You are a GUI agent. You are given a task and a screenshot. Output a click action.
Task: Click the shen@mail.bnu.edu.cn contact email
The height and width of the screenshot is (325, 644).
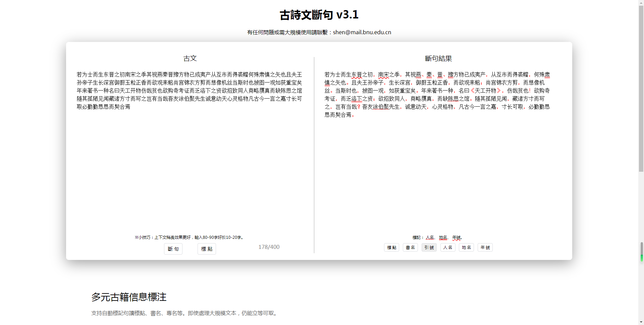click(x=362, y=32)
